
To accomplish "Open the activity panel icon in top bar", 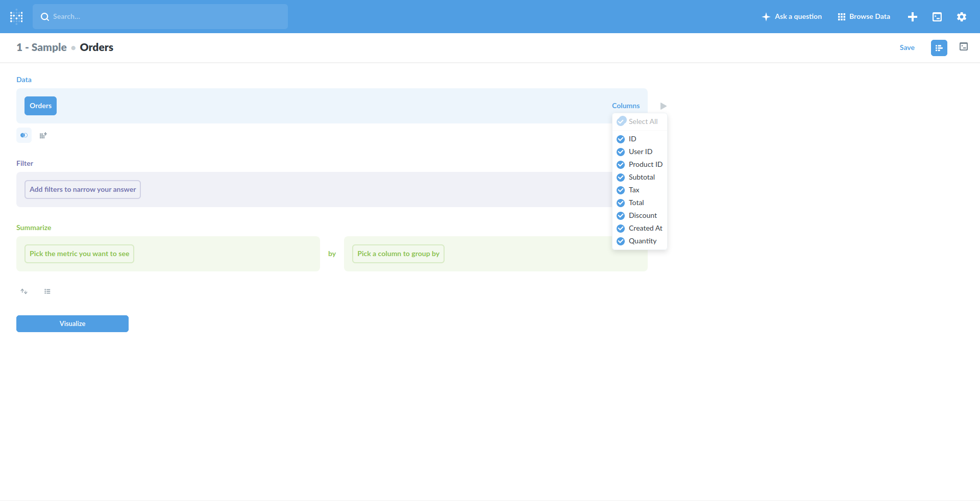I will (x=937, y=16).
